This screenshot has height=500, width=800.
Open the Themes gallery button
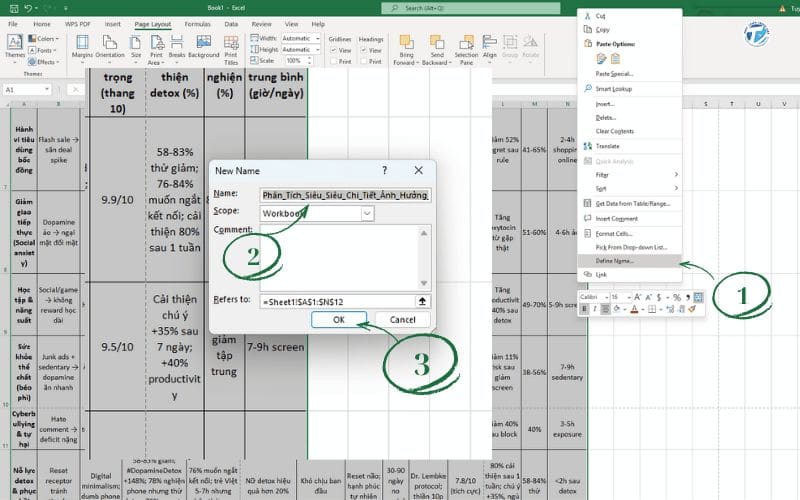point(14,48)
